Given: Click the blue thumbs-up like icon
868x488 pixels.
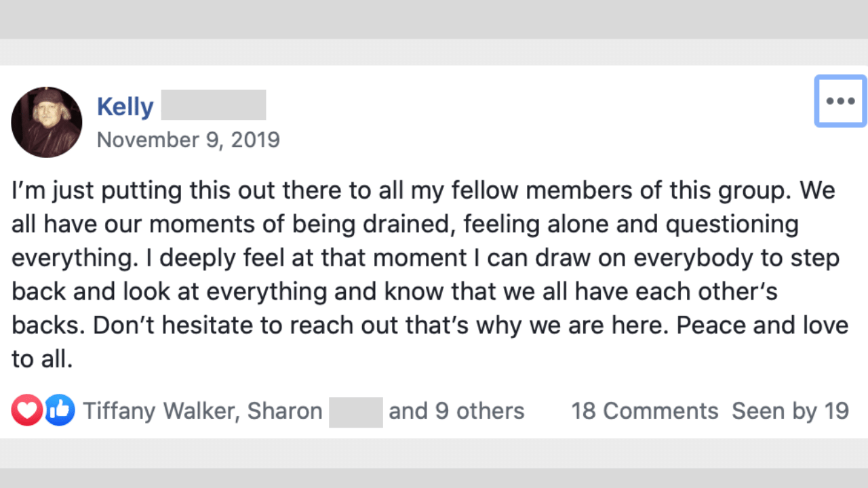Looking at the screenshot, I should pyautogui.click(x=60, y=411).
